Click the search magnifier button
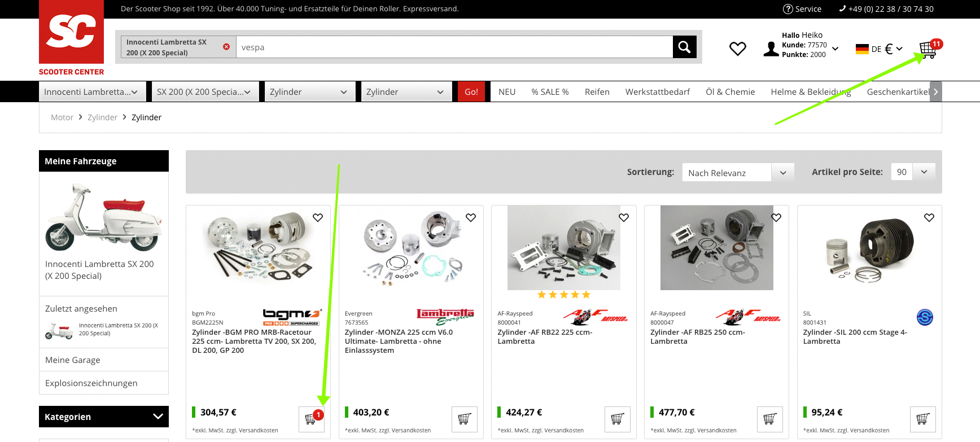This screenshot has width=980, height=442. (684, 47)
